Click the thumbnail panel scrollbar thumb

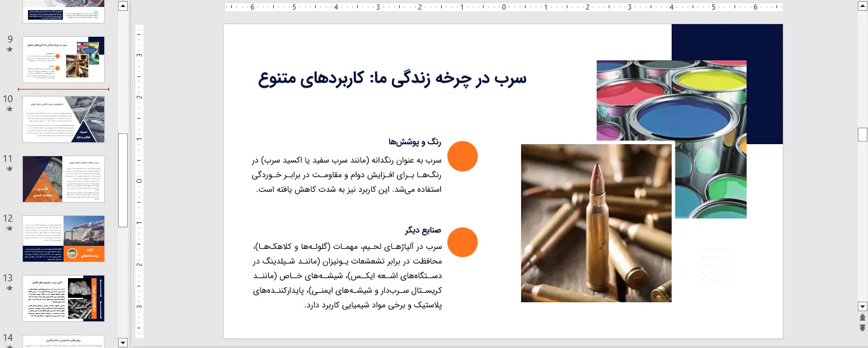point(123,180)
